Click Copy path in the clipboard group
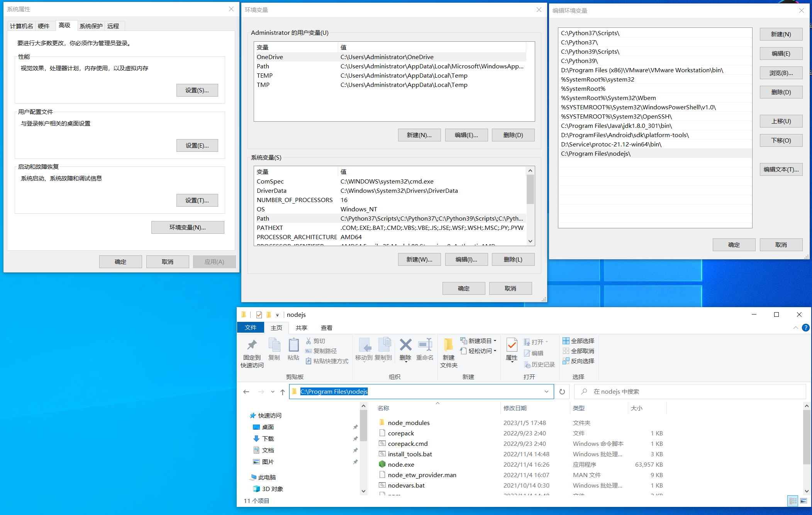This screenshot has height=515, width=812. click(321, 351)
